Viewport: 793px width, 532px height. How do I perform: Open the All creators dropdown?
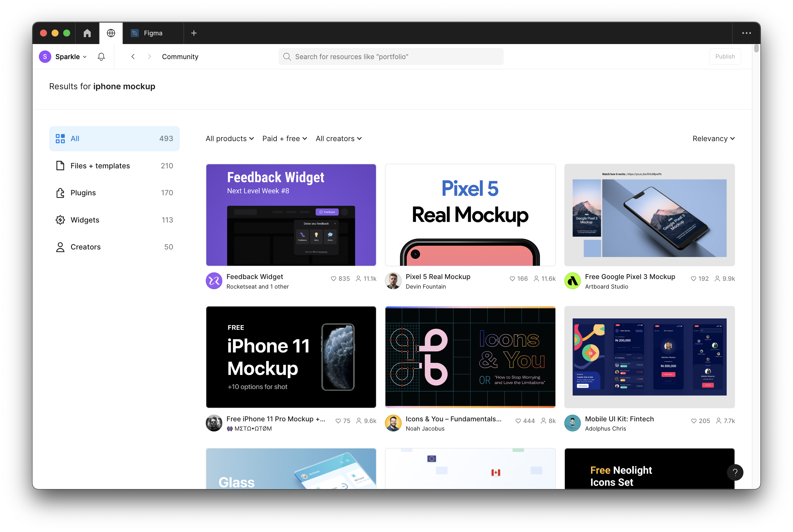[339, 139]
